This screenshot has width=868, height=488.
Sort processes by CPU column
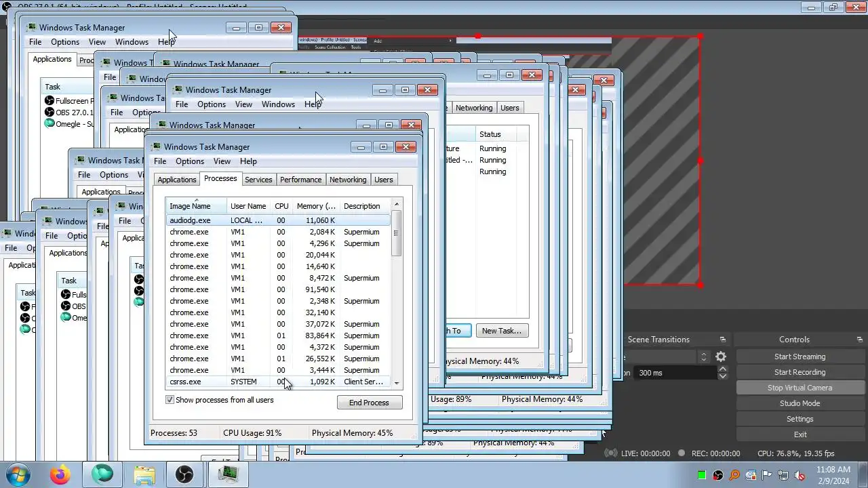point(281,206)
